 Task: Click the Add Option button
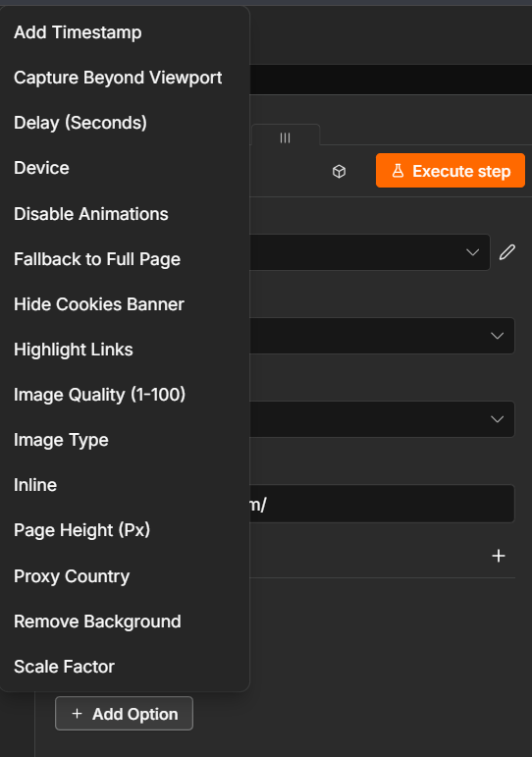[124, 714]
